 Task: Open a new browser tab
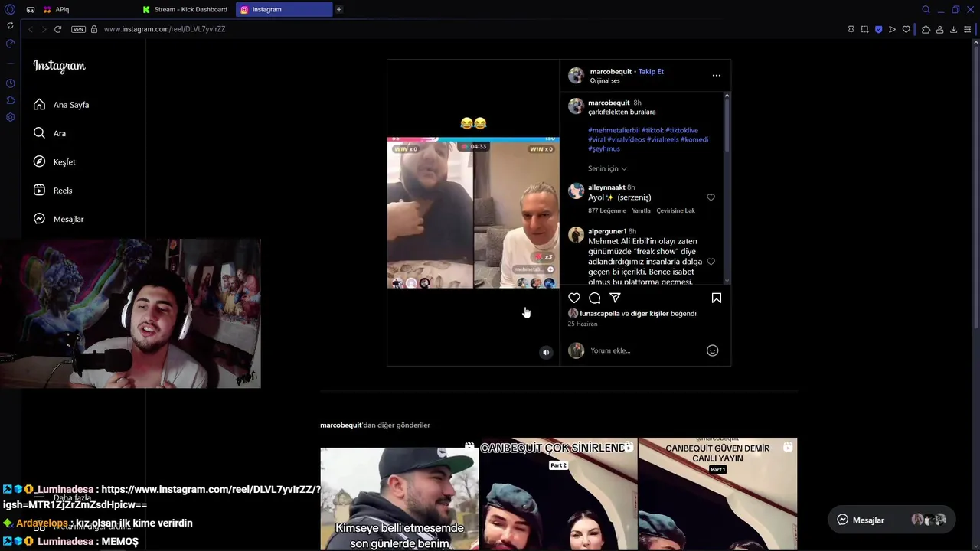339,10
